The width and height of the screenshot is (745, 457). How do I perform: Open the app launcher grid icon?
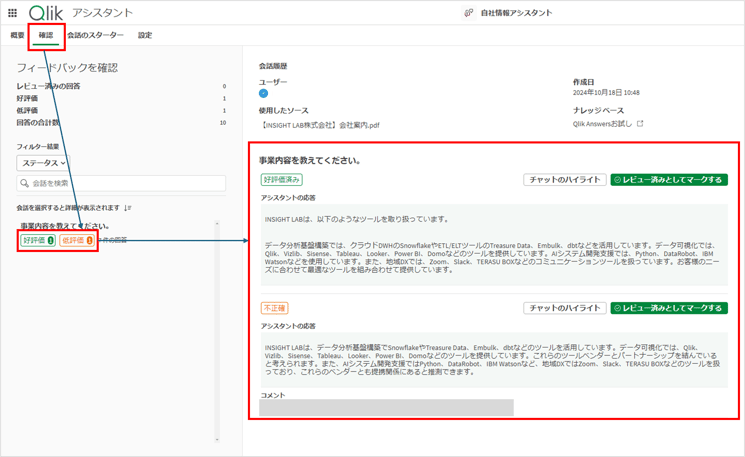click(12, 13)
